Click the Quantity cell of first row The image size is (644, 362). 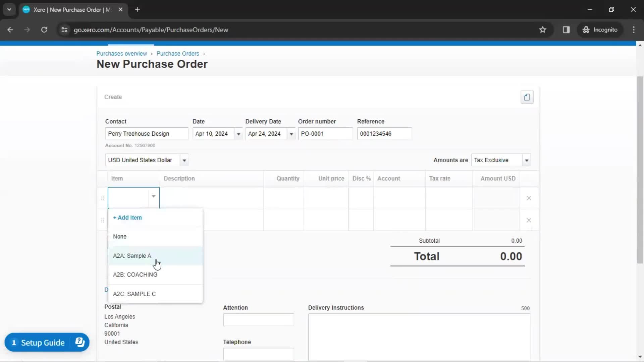click(x=284, y=198)
